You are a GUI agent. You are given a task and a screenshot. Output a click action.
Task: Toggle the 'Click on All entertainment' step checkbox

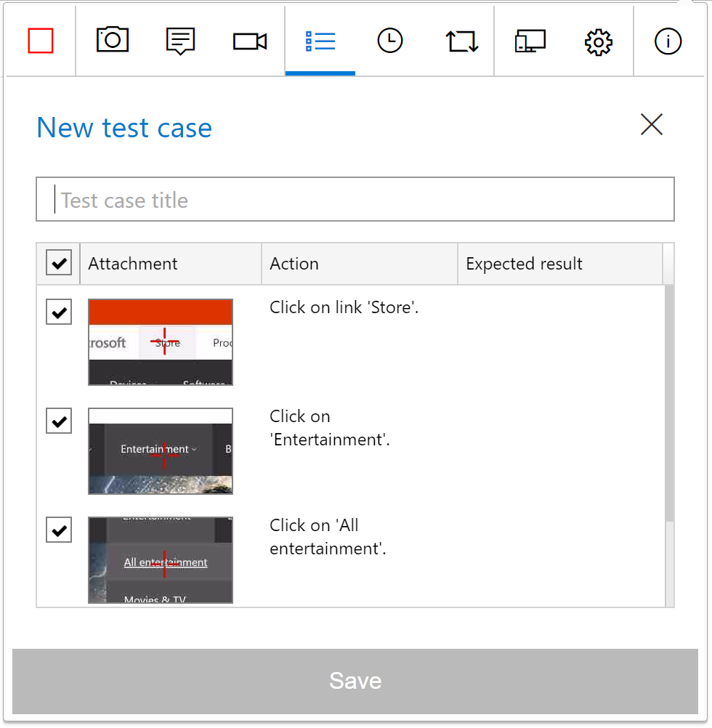58,530
